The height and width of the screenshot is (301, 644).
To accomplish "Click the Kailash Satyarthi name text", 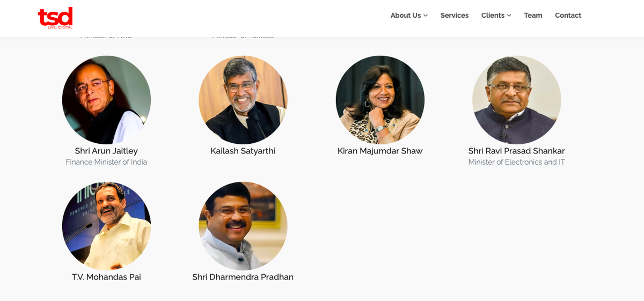I will 243,151.
